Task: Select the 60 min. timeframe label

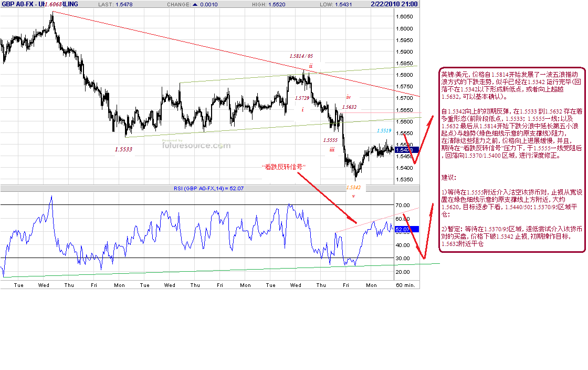Action: pos(405,285)
